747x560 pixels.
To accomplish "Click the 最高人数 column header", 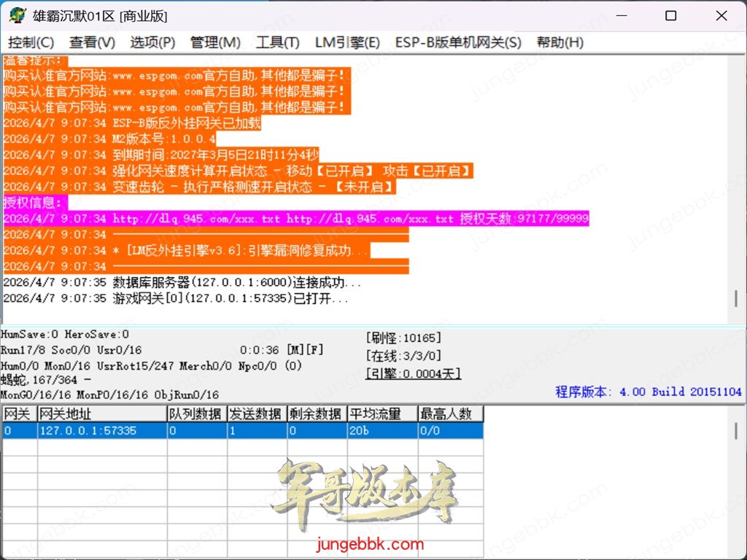I will (450, 414).
